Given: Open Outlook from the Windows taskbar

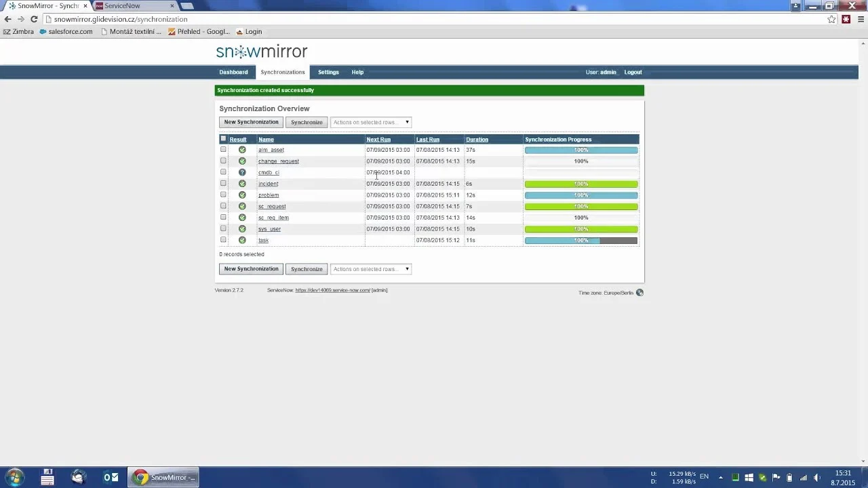Looking at the screenshot, I should coord(111,477).
